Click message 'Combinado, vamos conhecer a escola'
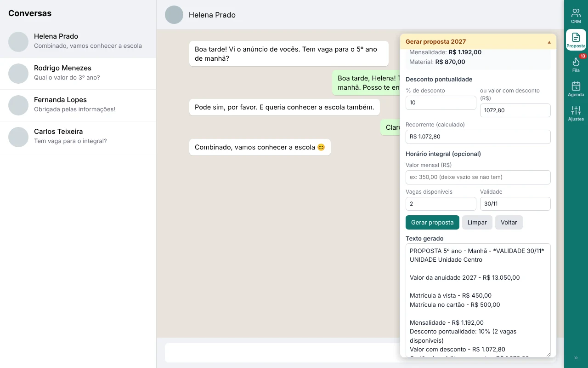 [x=260, y=147]
